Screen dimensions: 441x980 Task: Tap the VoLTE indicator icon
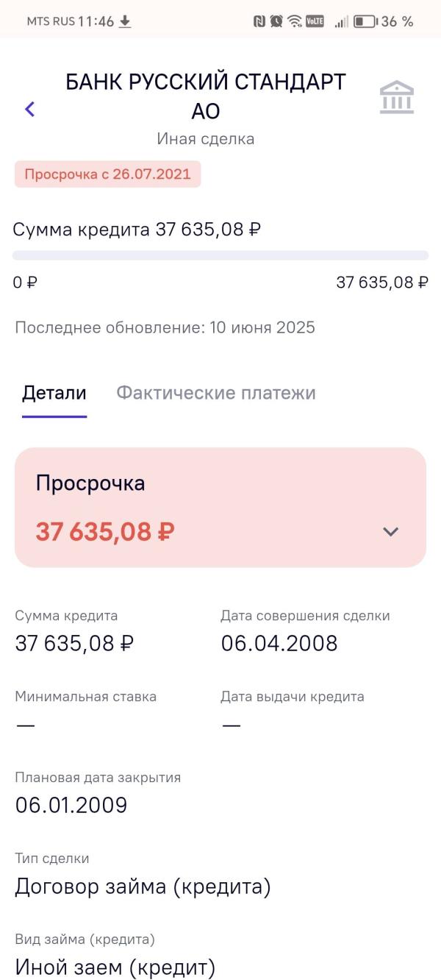click(x=315, y=21)
